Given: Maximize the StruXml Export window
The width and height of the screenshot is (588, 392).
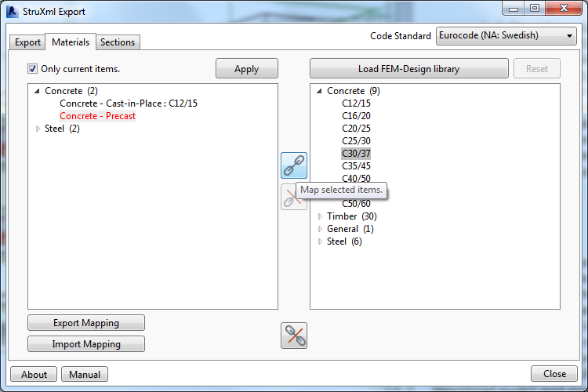Looking at the screenshot, I should coord(535,9).
